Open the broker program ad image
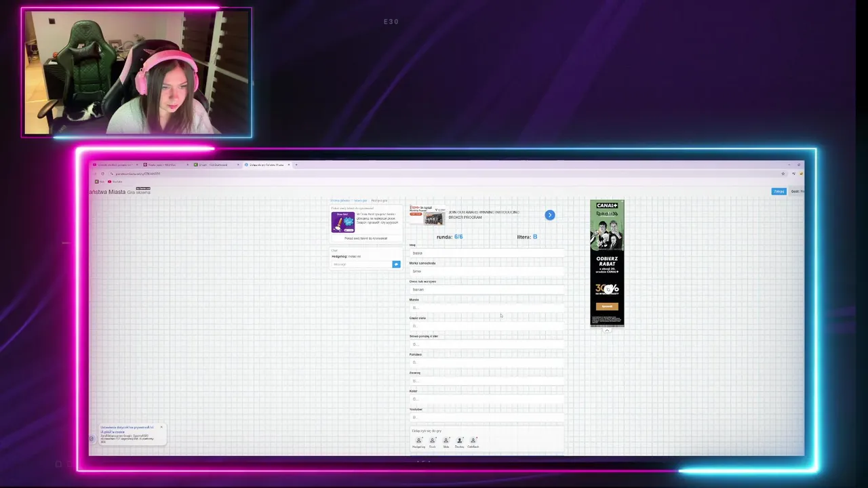Image resolution: width=868 pixels, height=488 pixels. coord(427,216)
